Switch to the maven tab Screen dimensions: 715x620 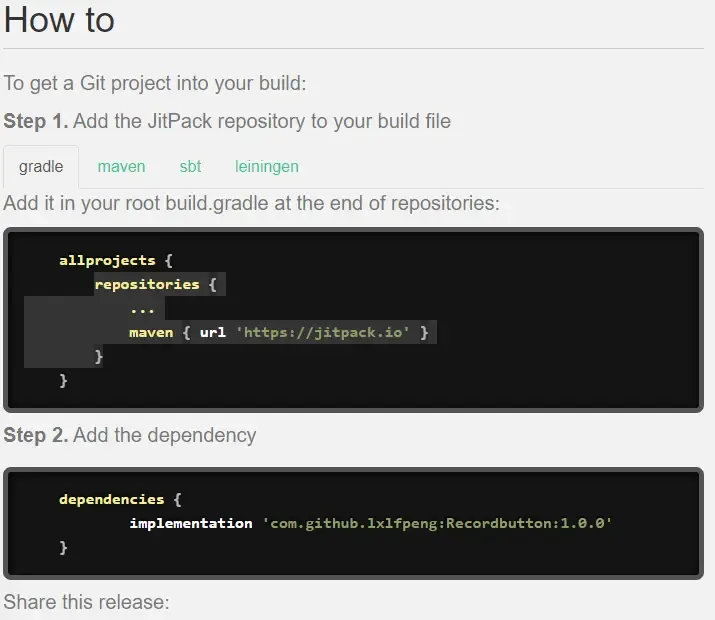pos(121,167)
